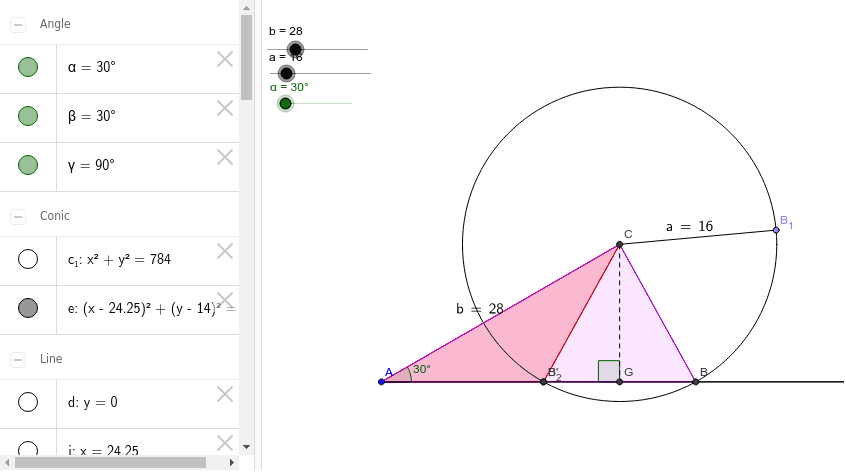Select point B on the baseline
Viewport: 846px width, 472px height.
point(695,382)
